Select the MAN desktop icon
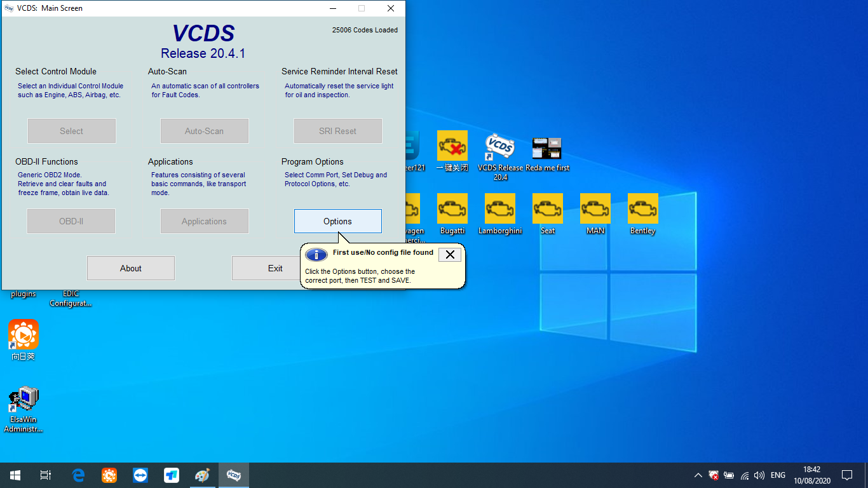Viewport: 868px width, 488px height. point(595,214)
